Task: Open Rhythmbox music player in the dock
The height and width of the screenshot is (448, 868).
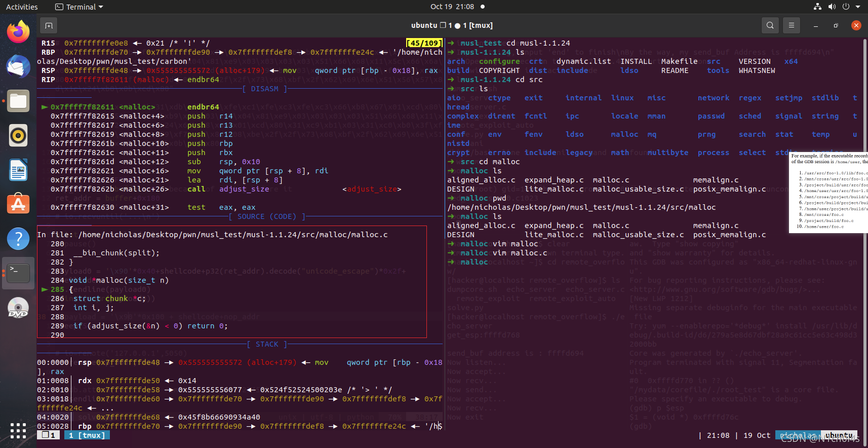Action: 18,135
